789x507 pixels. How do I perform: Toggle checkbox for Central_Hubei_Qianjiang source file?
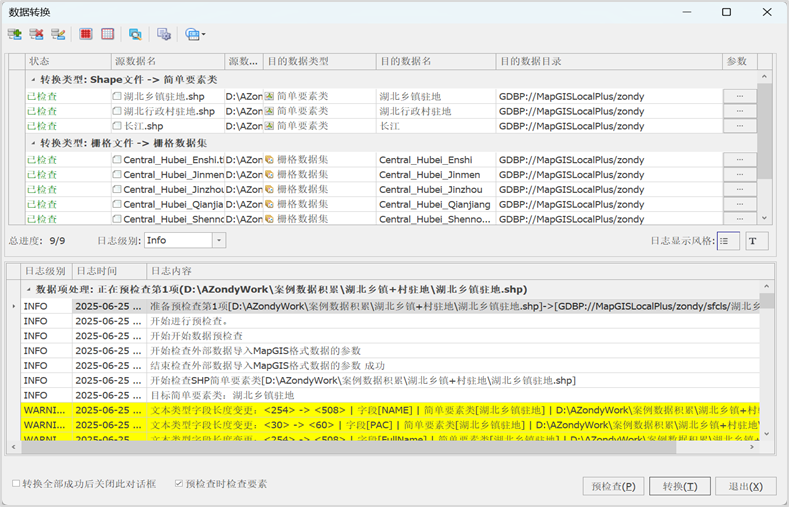pos(117,204)
